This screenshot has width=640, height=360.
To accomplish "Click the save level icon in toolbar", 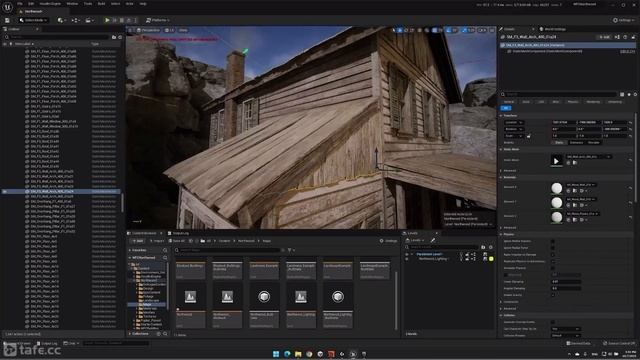I will [7, 20].
